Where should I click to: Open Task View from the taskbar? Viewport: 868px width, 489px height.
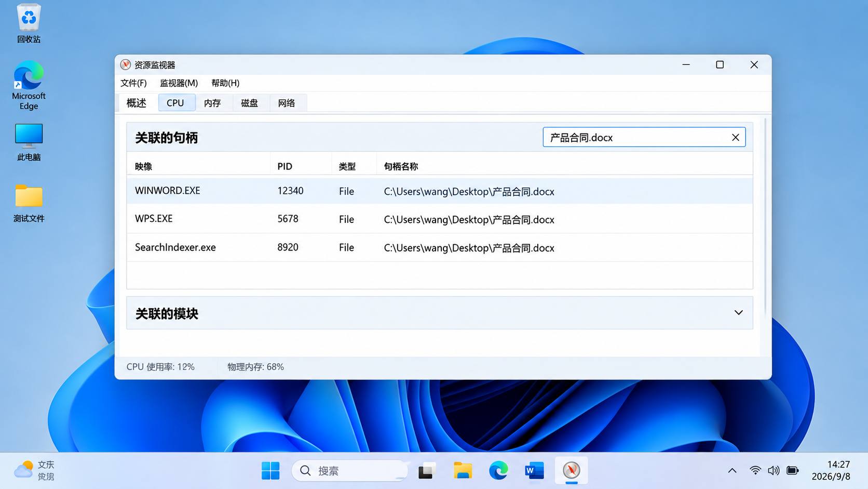[x=426, y=471]
